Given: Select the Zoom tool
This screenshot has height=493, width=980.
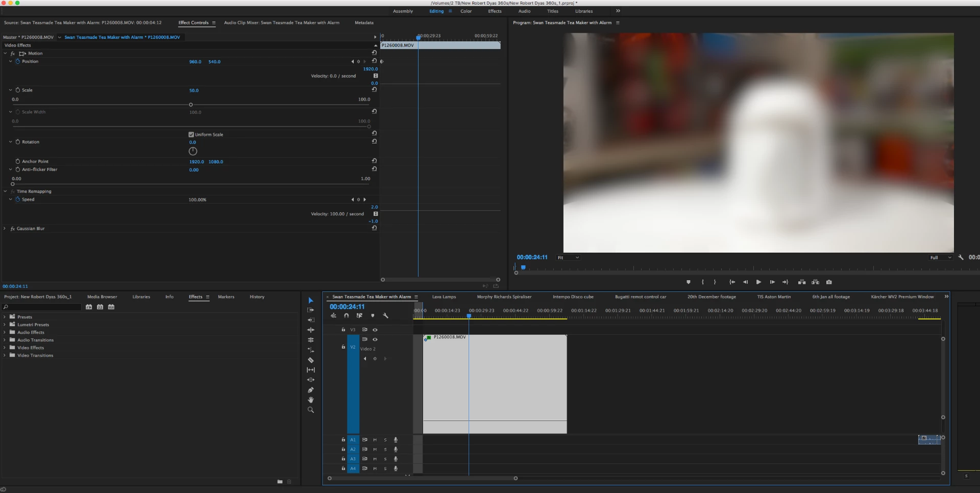Looking at the screenshot, I should (310, 410).
